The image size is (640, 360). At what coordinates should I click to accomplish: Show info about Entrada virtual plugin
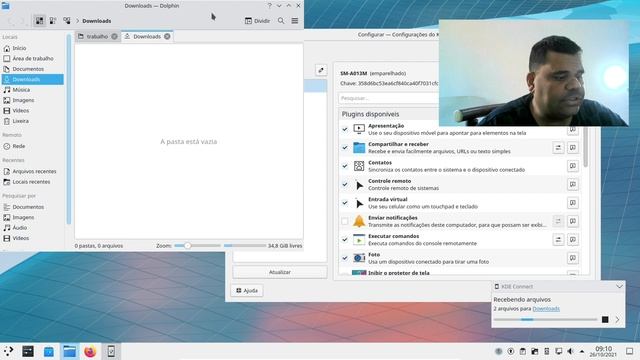[573, 202]
